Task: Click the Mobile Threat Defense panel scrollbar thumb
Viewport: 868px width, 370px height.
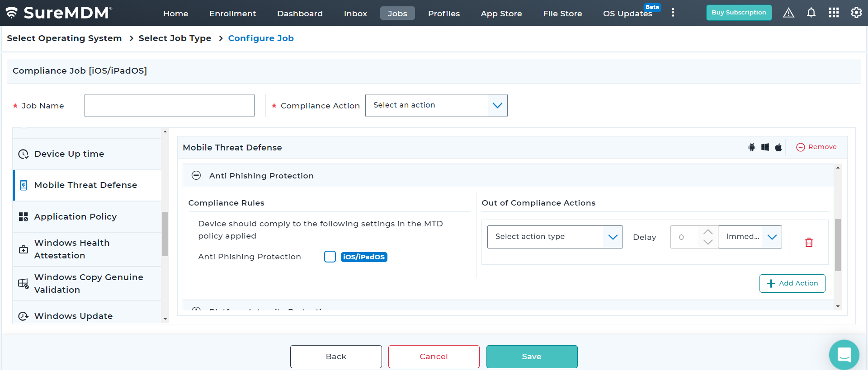Action: (x=838, y=245)
